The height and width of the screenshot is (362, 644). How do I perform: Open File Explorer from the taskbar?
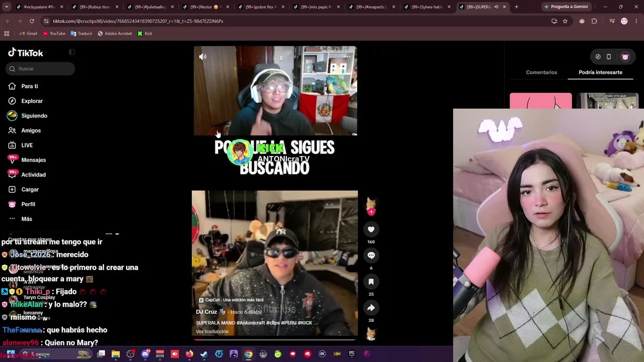pos(116,354)
